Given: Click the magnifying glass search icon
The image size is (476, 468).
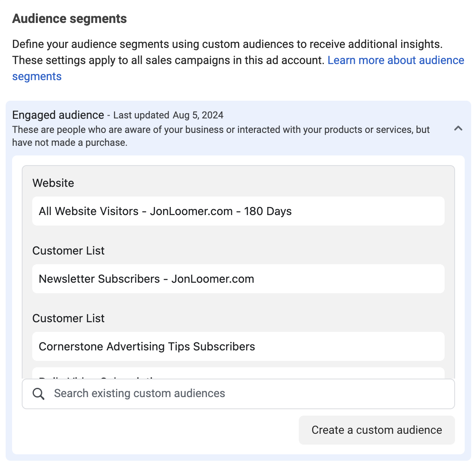Looking at the screenshot, I should [38, 394].
